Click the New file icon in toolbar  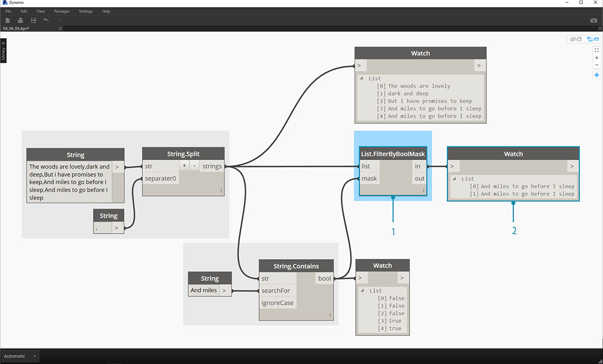point(8,20)
